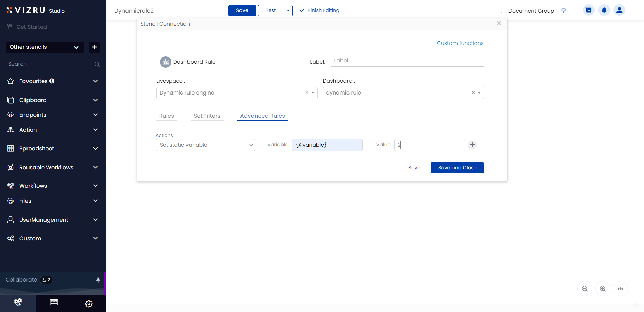
Task: Open the bottom sidebar settings gear
Action: point(89,304)
